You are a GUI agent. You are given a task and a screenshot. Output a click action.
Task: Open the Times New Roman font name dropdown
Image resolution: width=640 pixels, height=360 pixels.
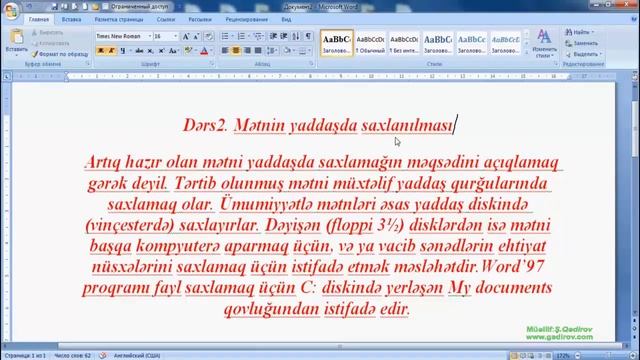(x=149, y=36)
